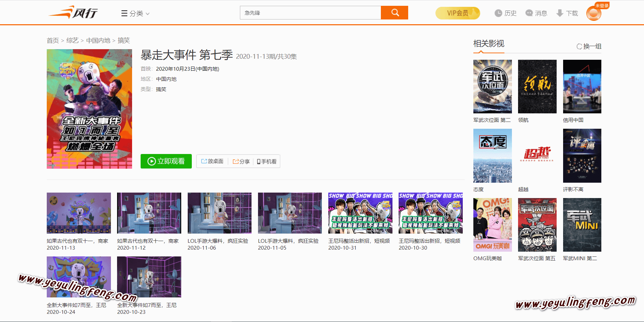This screenshot has height=322, width=644.
Task: Click the 态度 title text
Action: pyautogui.click(x=478, y=190)
